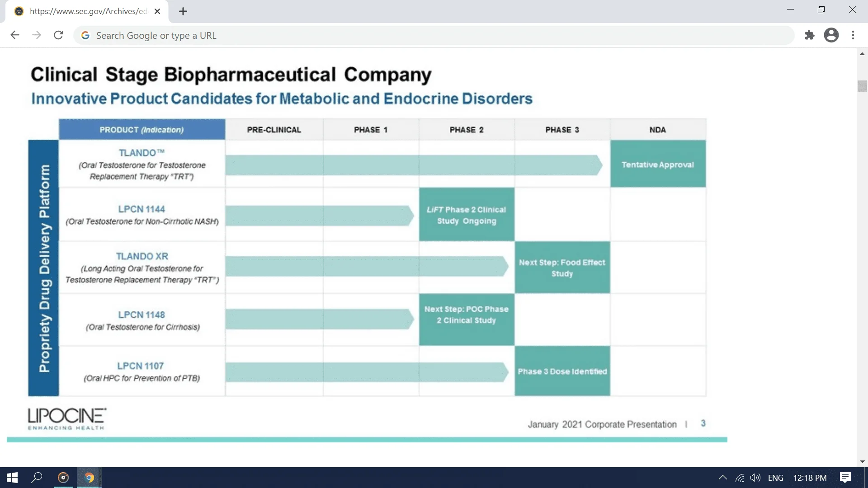Click the slide page number 3
The width and height of the screenshot is (868, 488).
[703, 423]
